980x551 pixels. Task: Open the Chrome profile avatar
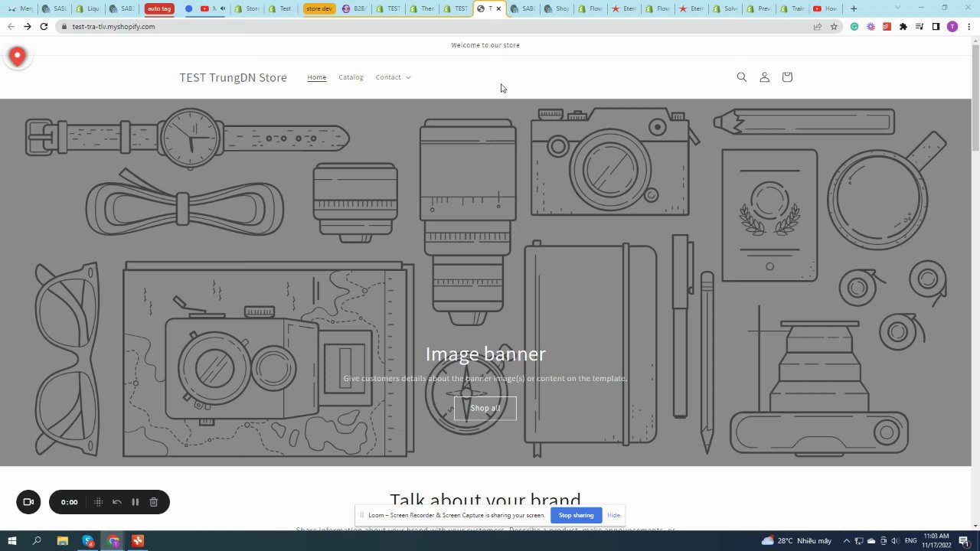coord(952,26)
